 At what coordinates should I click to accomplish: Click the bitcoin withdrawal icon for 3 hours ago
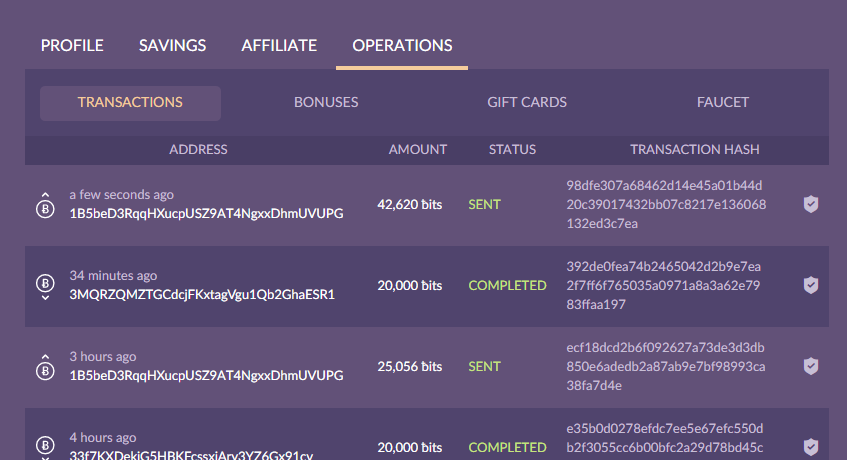click(x=45, y=367)
